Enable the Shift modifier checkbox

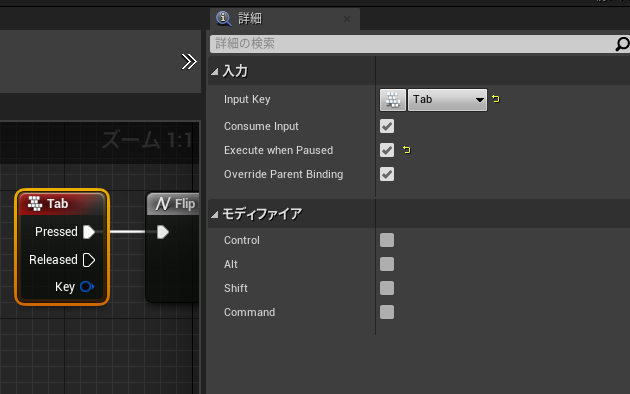(387, 288)
